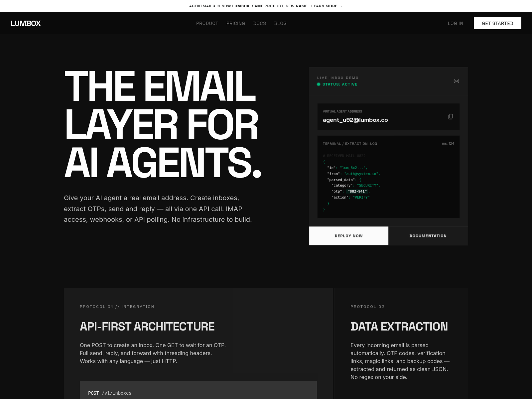
Task: Click the LUMBOX logo in the header
Action: [26, 23]
